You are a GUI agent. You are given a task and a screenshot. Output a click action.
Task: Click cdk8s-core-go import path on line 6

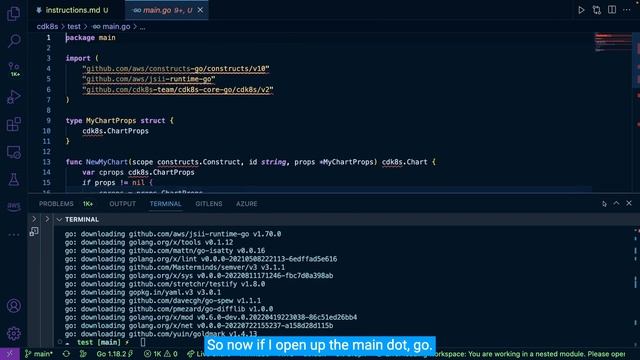(178, 89)
